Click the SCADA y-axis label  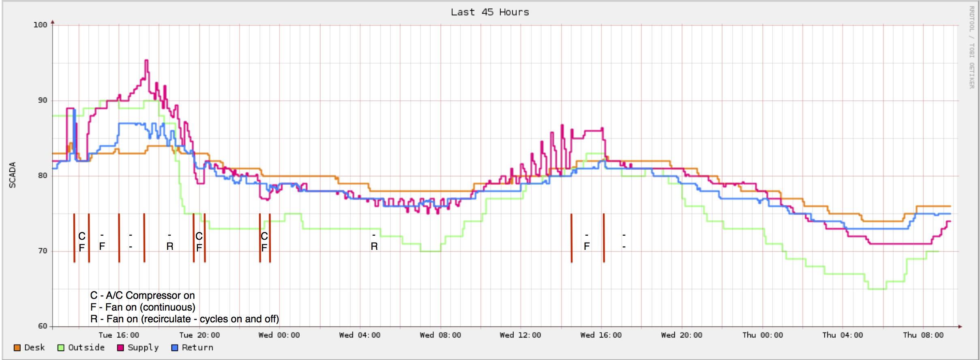[13, 175]
